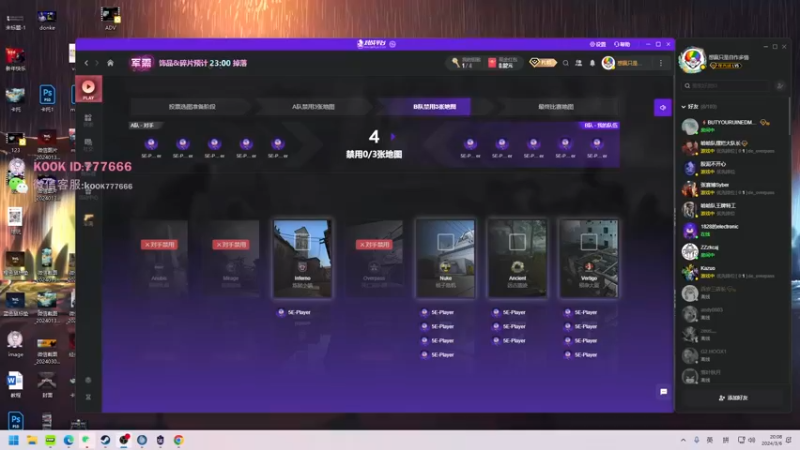The height and width of the screenshot is (450, 800).
Task: Toggle sound with the purple speaker button
Action: pyautogui.click(x=662, y=108)
